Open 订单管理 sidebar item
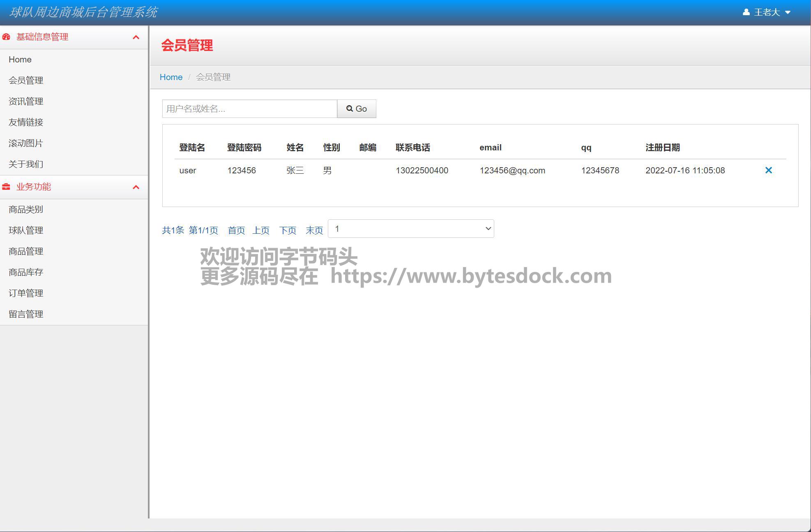 [26, 293]
